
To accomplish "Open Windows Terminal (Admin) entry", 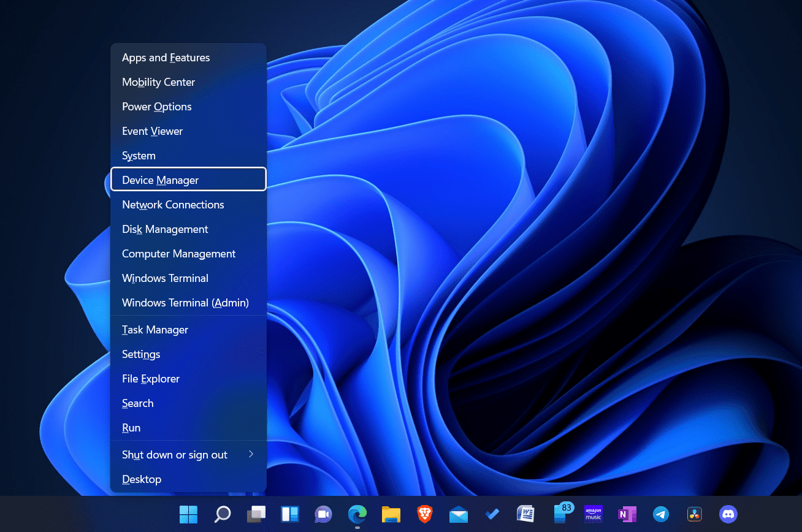I will pos(185,303).
